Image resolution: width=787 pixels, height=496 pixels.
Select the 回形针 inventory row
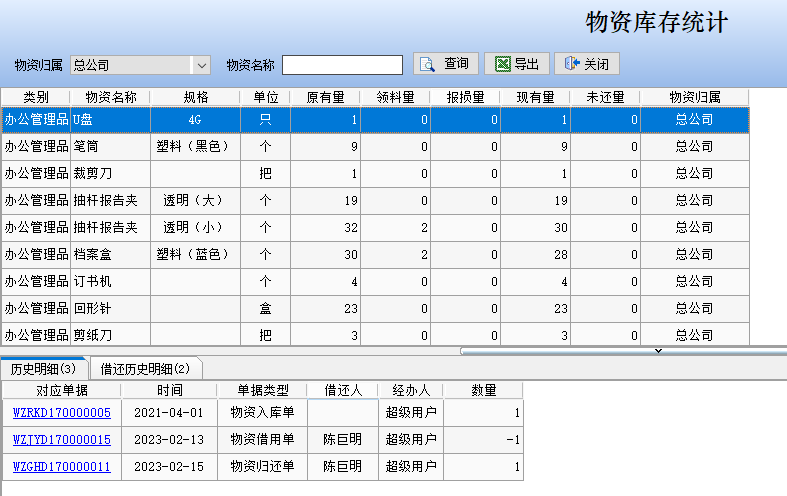pos(110,309)
